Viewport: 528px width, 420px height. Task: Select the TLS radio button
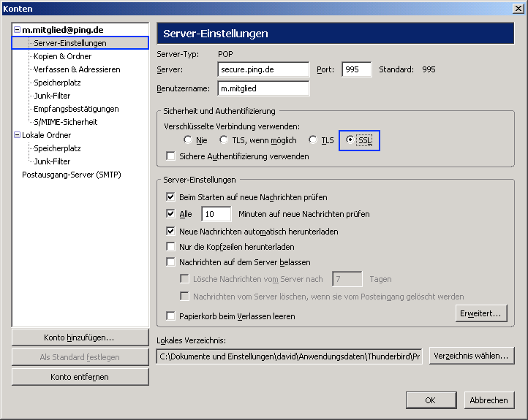(x=313, y=140)
